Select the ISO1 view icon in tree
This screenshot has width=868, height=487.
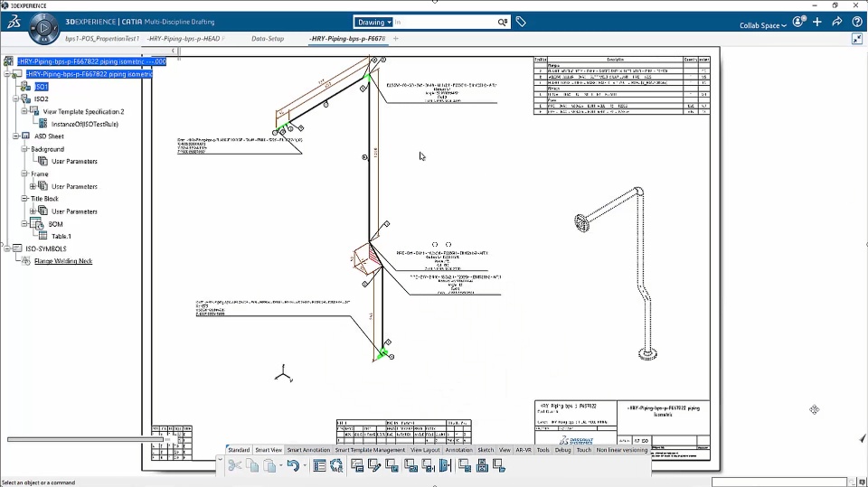click(25, 87)
